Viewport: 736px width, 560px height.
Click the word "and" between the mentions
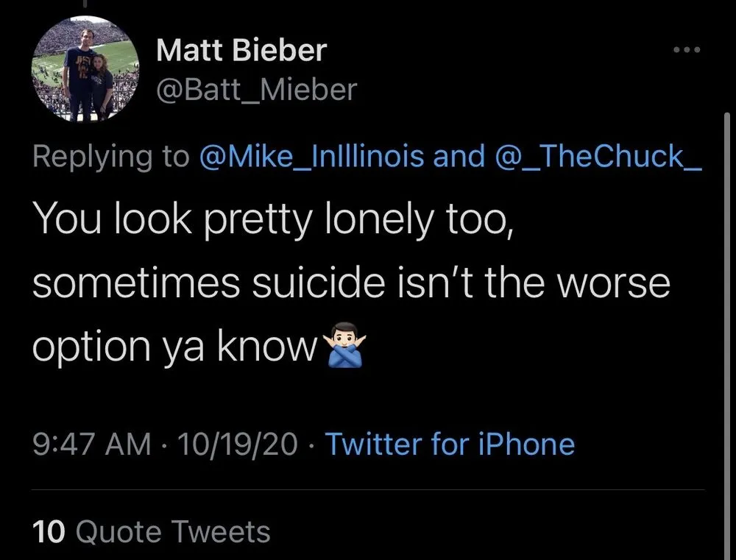tap(460, 157)
